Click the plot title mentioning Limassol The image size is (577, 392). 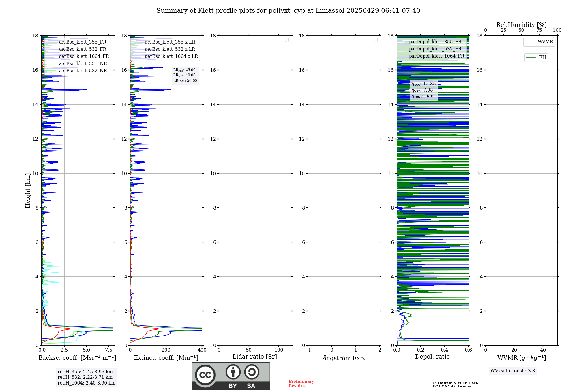288,11
